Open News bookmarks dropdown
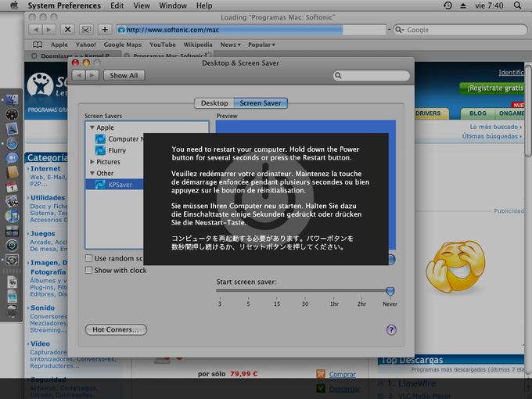532x399 pixels. tap(230, 45)
